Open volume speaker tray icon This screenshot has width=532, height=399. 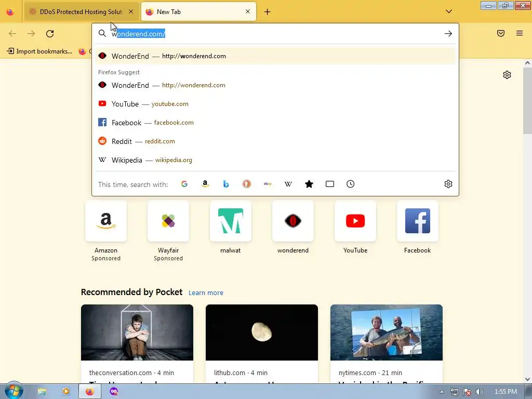(480, 392)
